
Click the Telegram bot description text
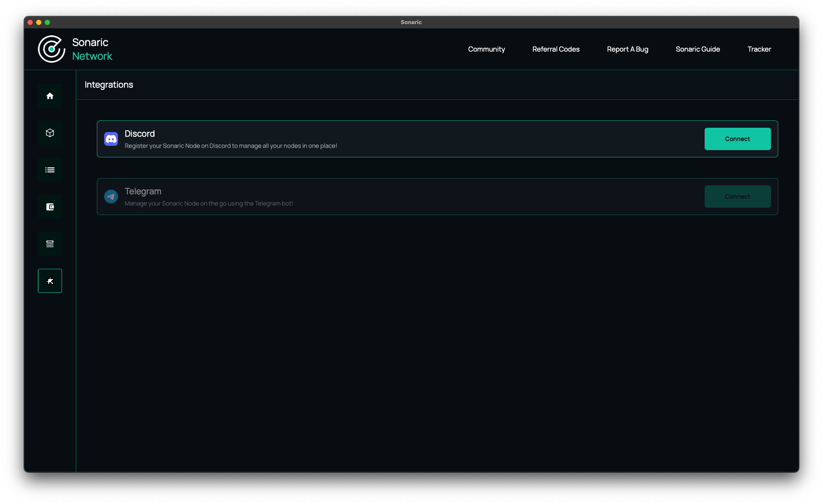click(209, 203)
